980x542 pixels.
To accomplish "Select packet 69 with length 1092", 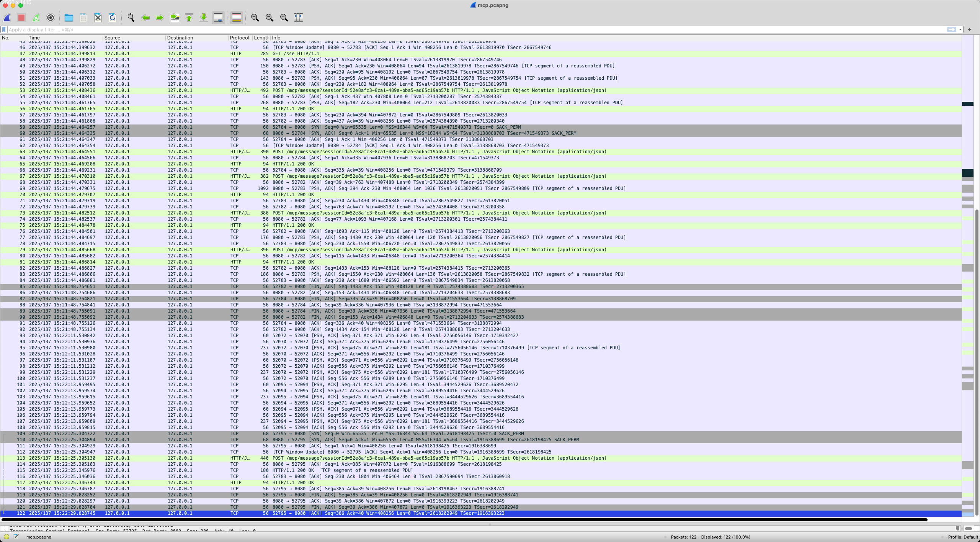I will 481,188.
